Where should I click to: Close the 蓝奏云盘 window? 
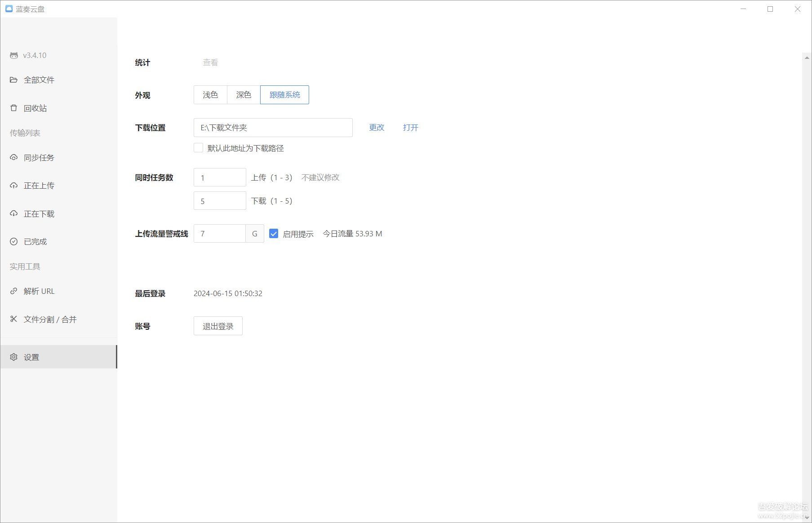pyautogui.click(x=797, y=9)
